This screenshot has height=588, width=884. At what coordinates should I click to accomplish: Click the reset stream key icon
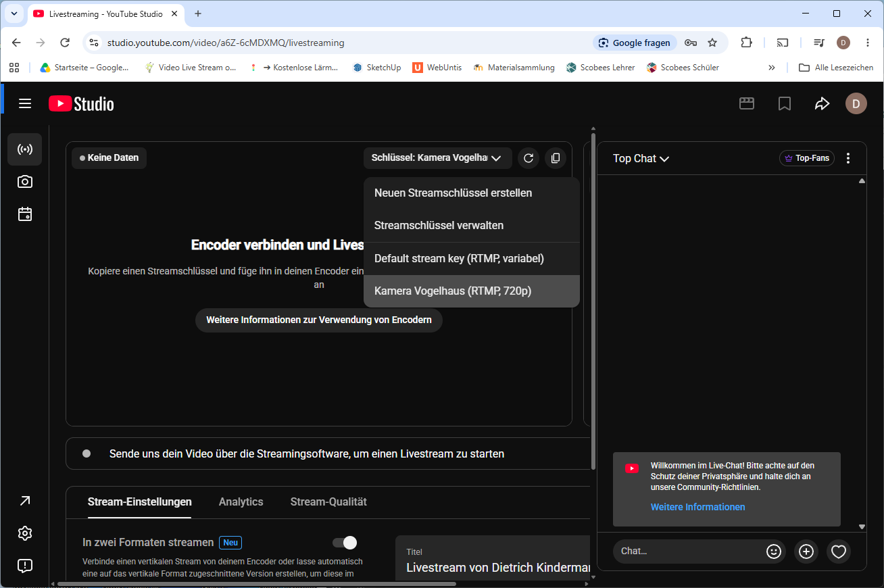click(x=529, y=158)
